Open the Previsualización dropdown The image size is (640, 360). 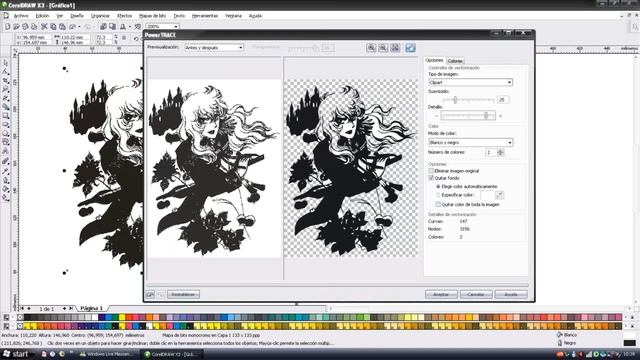[x=214, y=48]
